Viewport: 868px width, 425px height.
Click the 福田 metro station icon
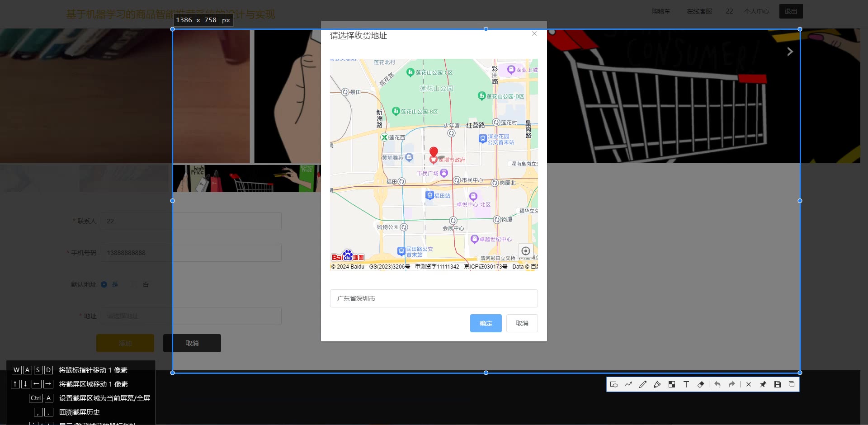(402, 181)
